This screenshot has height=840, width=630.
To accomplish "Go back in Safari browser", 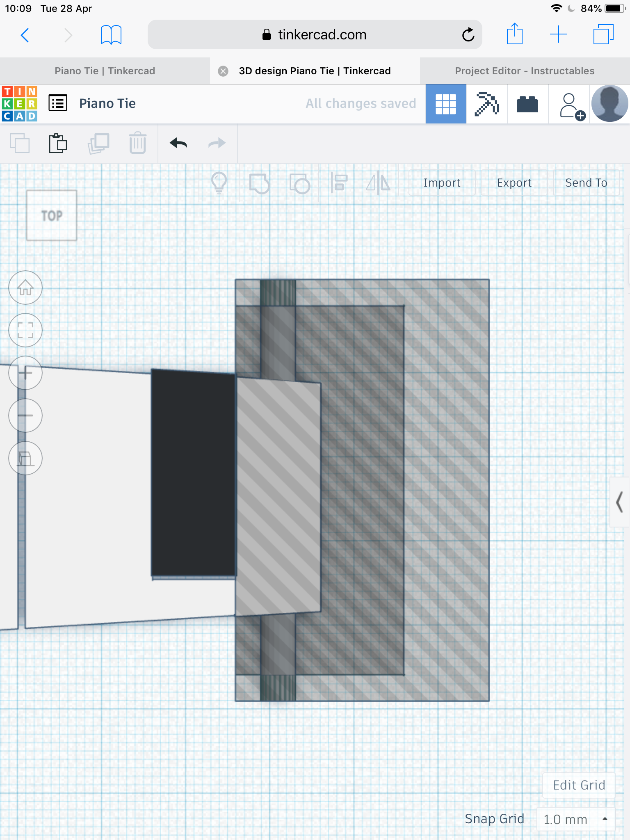I will 25,35.
